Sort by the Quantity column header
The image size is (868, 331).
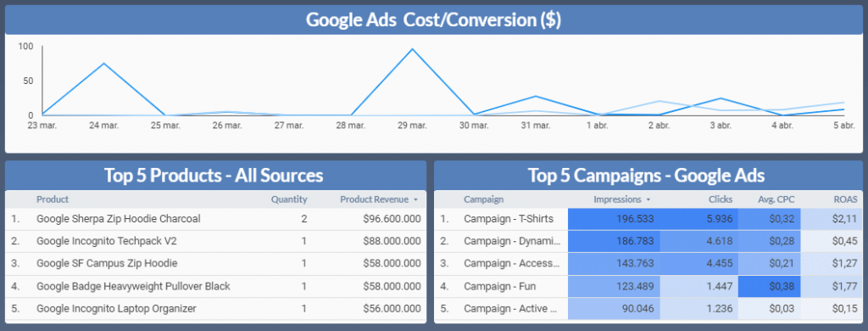pos(289,199)
